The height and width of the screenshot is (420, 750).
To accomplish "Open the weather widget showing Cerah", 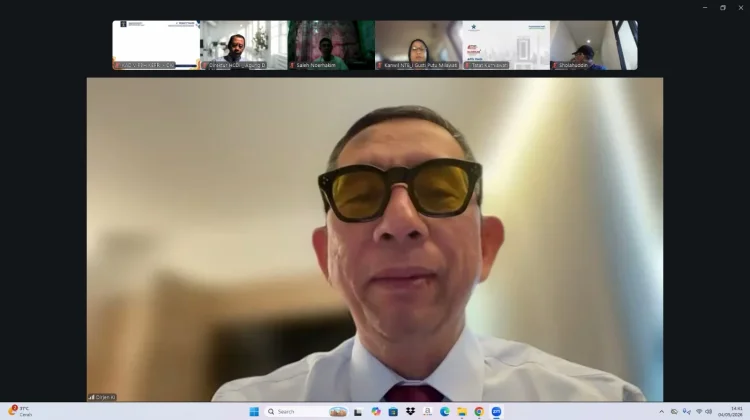I will [x=20, y=411].
